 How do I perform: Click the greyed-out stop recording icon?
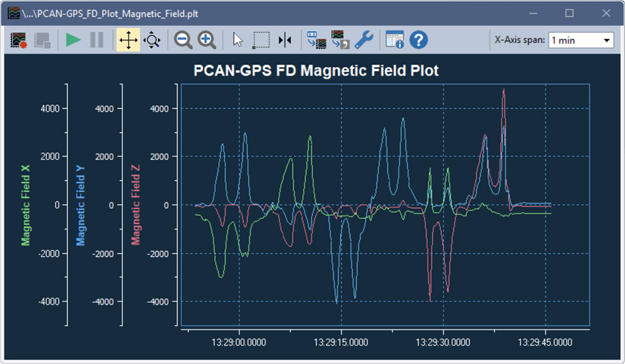(x=42, y=40)
